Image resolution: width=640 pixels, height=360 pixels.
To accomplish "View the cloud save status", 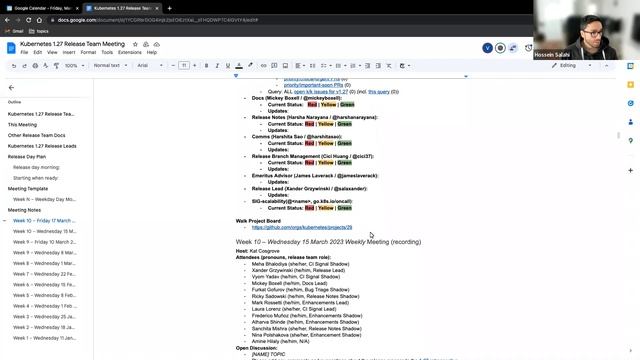I will [157, 44].
